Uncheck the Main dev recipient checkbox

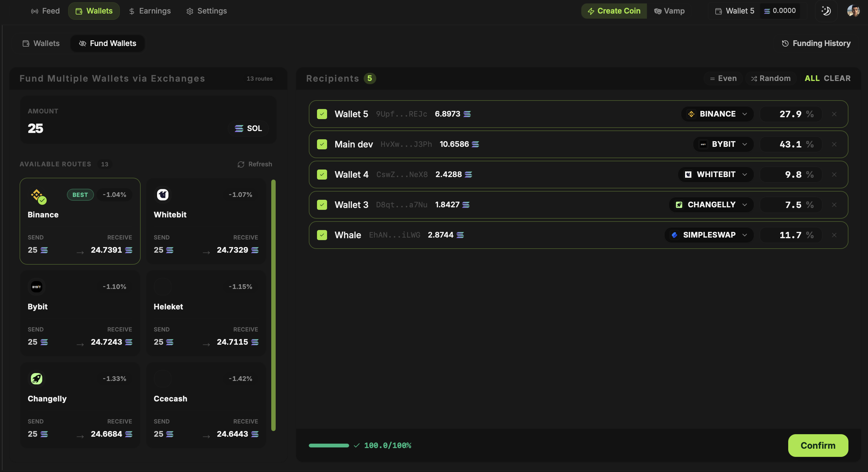(x=322, y=144)
